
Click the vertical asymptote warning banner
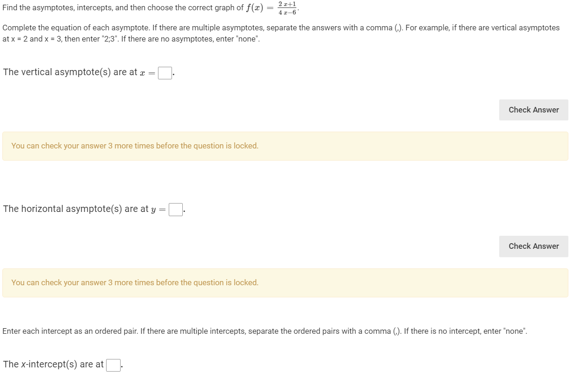coord(285,146)
